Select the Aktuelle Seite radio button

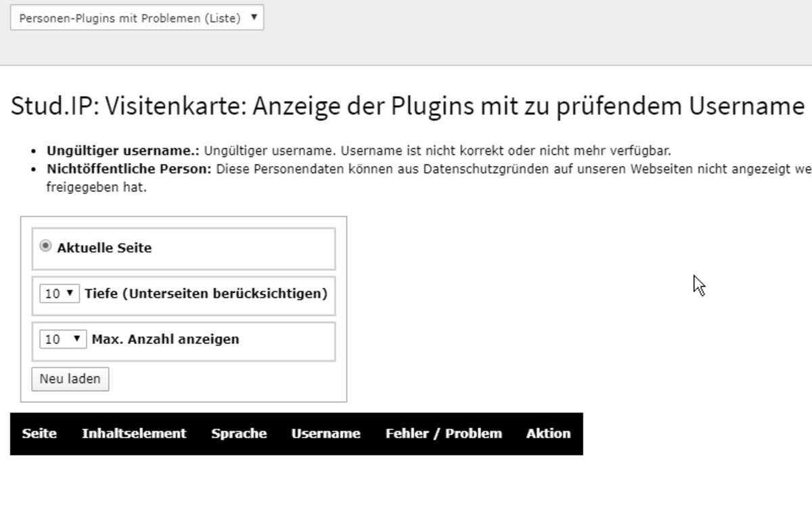point(45,247)
